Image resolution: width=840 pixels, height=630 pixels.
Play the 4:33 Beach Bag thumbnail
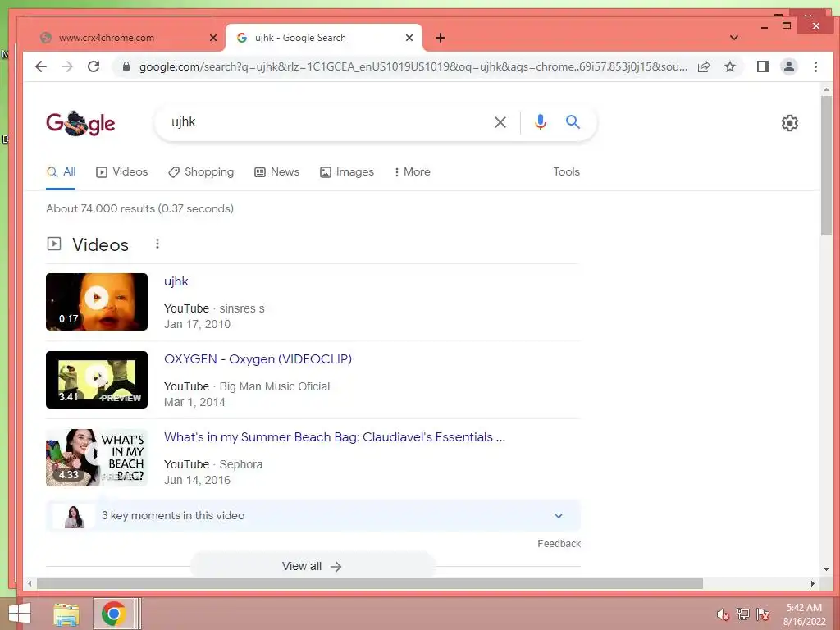(97, 458)
